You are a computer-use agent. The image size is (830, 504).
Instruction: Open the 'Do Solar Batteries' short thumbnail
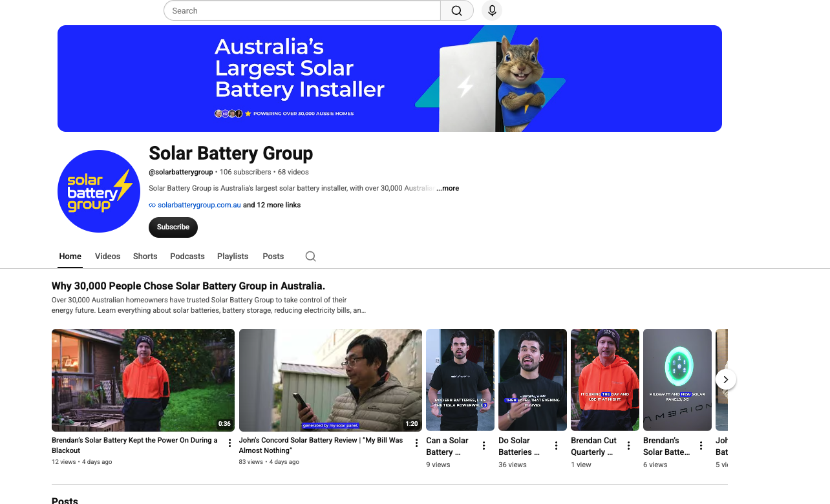[x=533, y=380]
